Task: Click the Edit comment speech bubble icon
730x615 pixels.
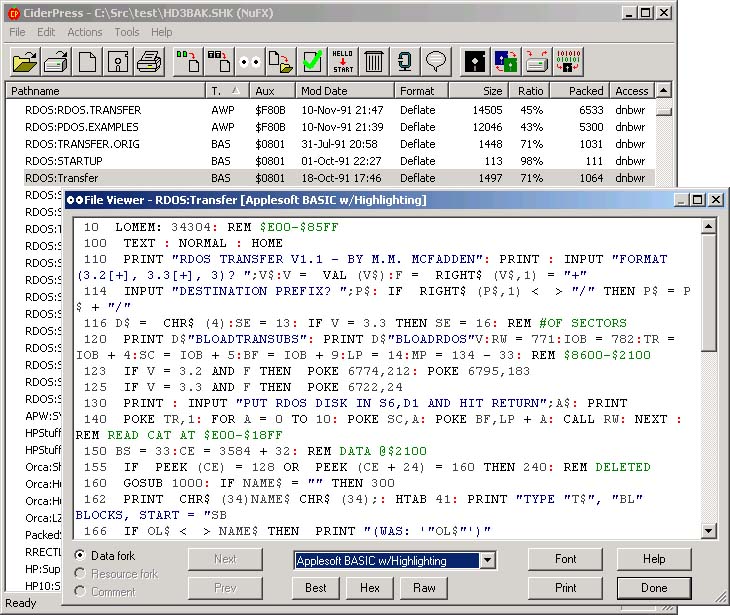Action: pos(436,61)
